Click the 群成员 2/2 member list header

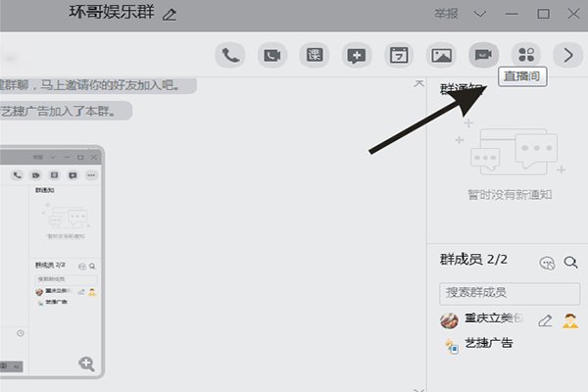pyautogui.click(x=473, y=259)
